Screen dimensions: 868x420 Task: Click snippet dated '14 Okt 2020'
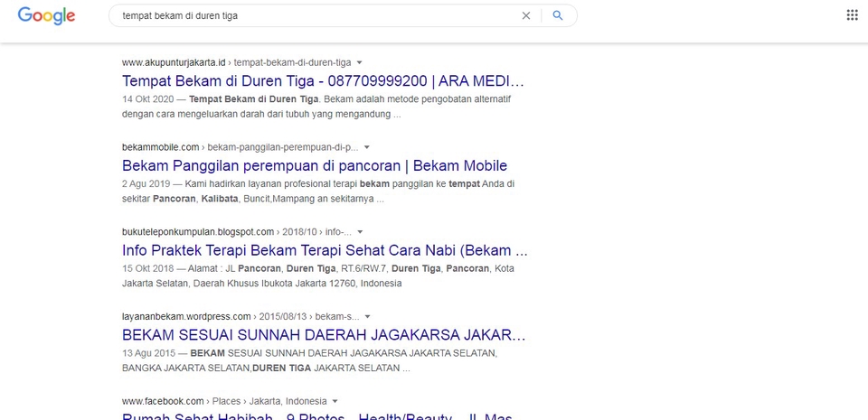[316, 107]
